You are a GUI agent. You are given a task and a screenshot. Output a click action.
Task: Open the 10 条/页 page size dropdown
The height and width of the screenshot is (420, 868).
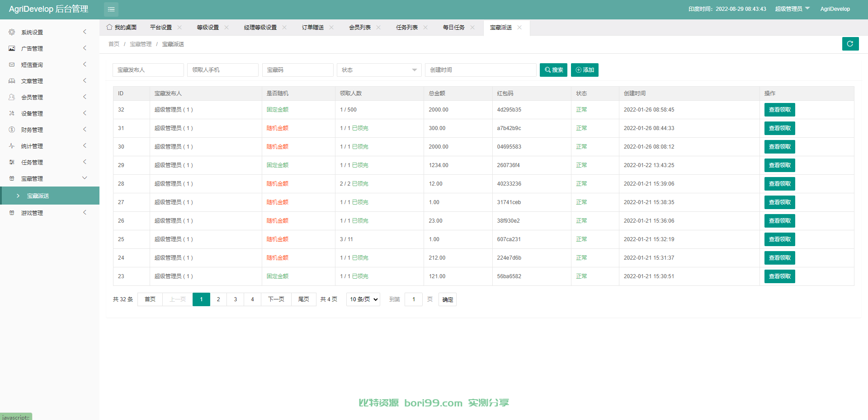363,299
